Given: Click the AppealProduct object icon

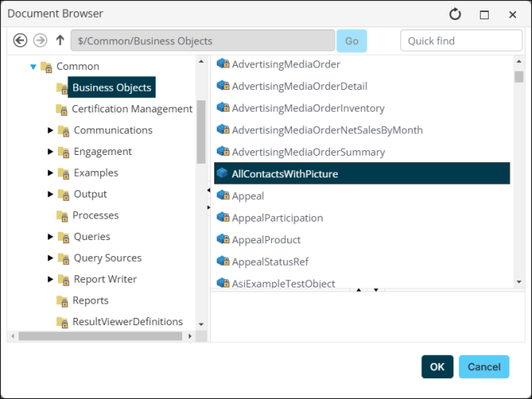Looking at the screenshot, I should coord(223,239).
